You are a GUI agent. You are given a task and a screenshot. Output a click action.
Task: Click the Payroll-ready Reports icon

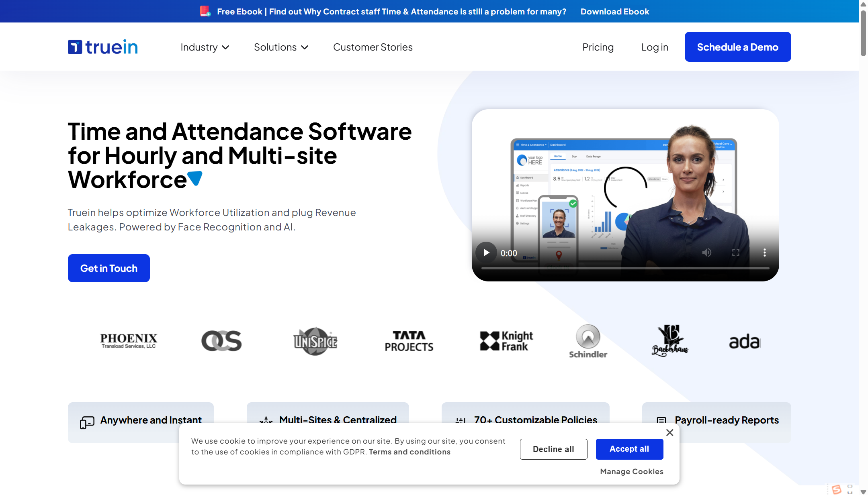pos(661,420)
